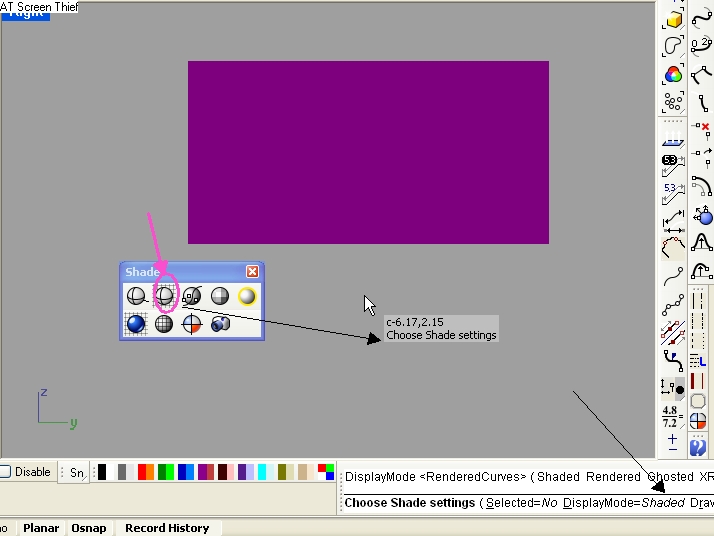Click the curve with end point icon

point(673,276)
